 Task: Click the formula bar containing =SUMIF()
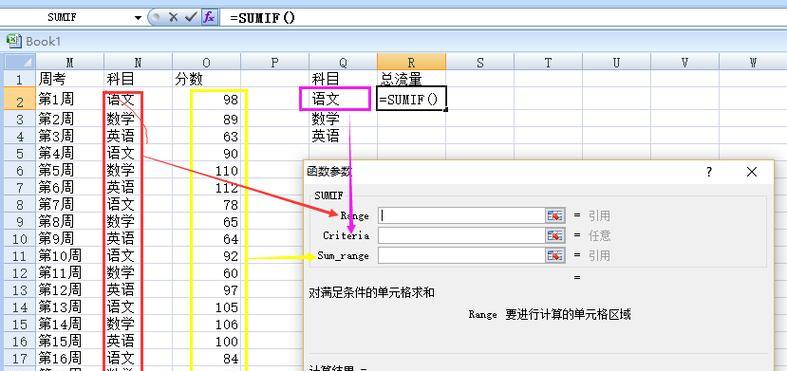tap(502, 17)
